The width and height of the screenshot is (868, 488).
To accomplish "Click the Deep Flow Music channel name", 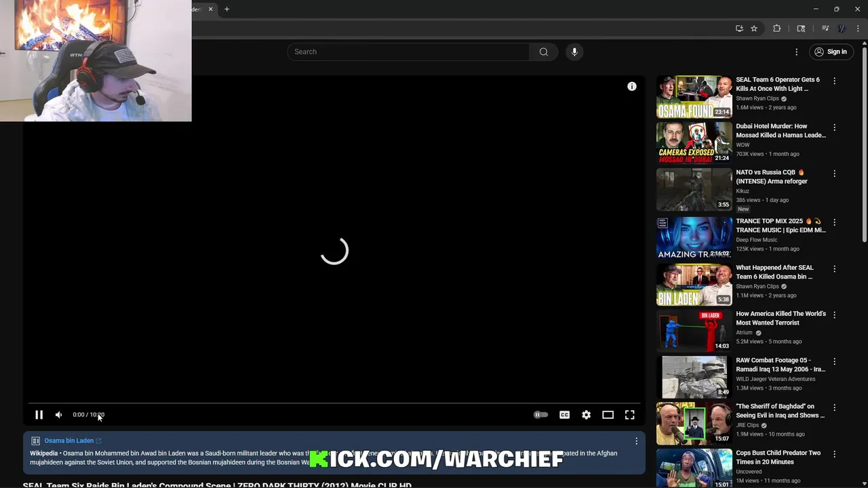I will [757, 240].
